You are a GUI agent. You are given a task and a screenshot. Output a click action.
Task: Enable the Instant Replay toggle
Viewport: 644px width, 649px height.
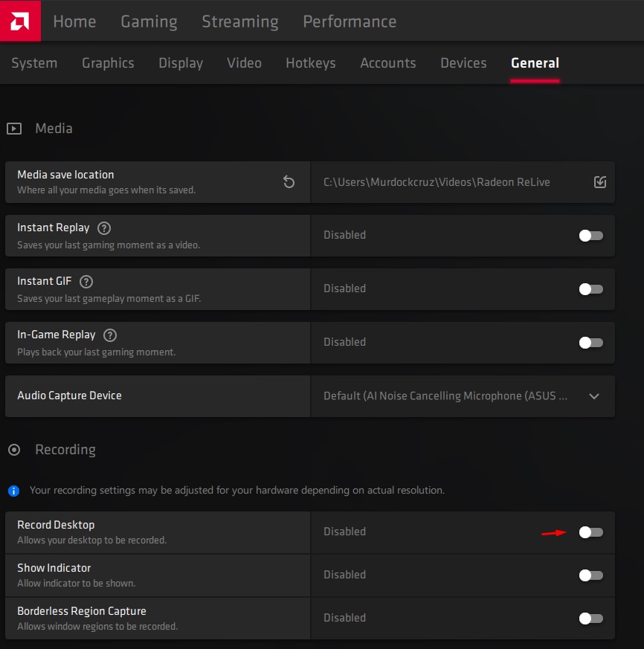pyautogui.click(x=590, y=235)
